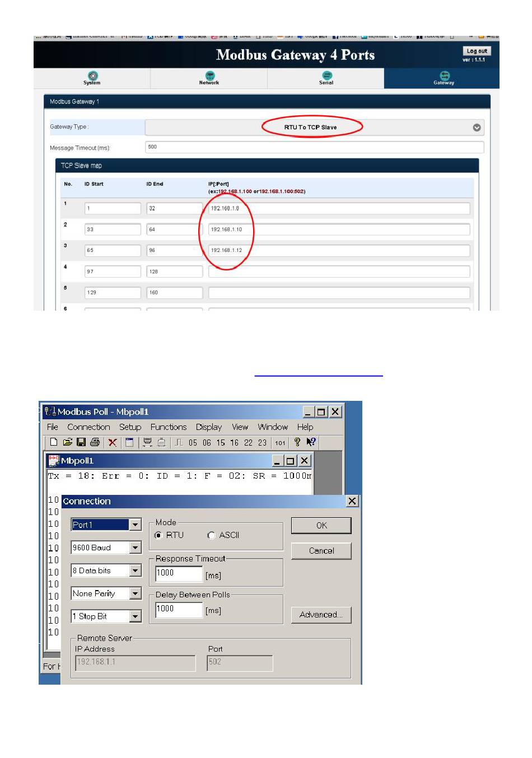Image resolution: width=532 pixels, height=758 pixels.
Task: Open the Display menu
Action: click(209, 427)
